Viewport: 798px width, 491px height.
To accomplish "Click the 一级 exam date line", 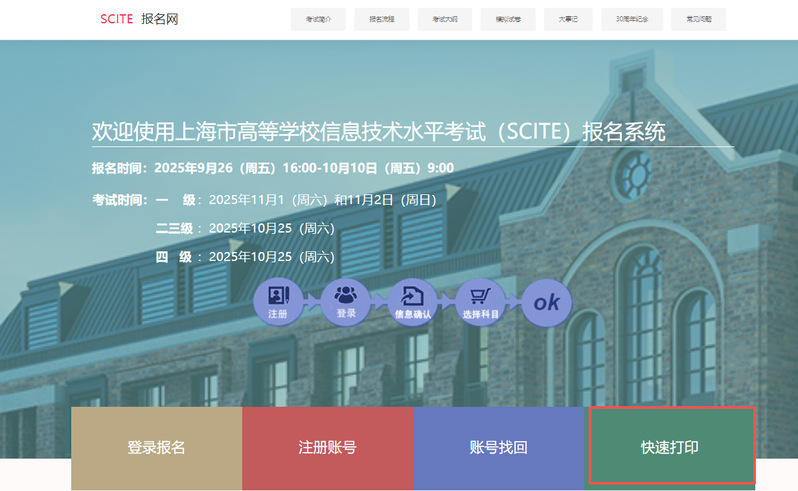I will point(296,200).
